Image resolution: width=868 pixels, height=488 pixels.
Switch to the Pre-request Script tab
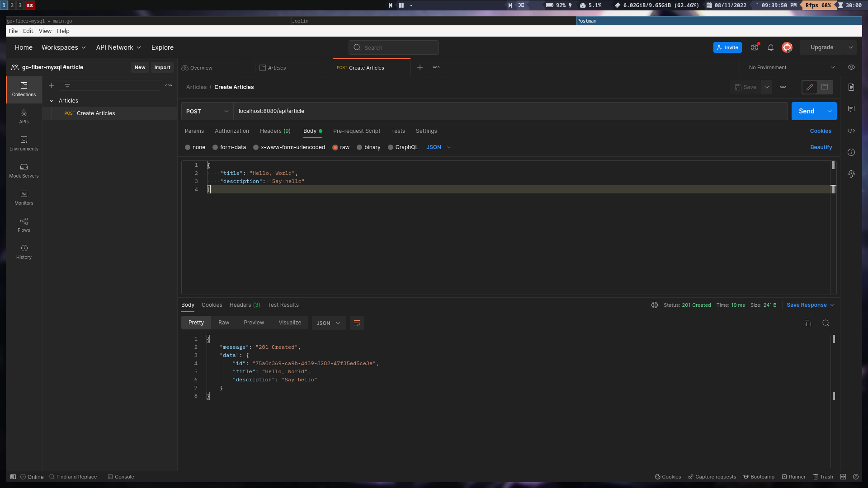click(357, 131)
